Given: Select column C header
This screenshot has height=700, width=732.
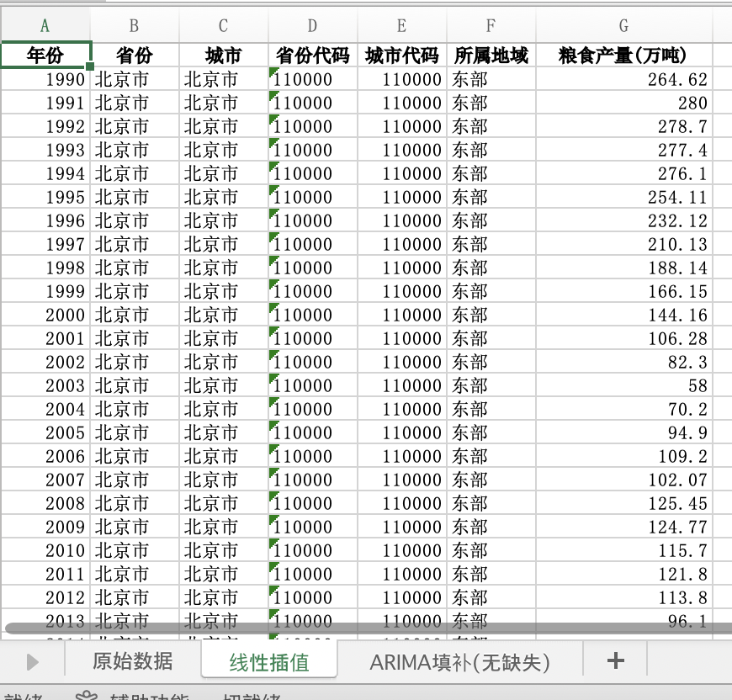Looking at the screenshot, I should pos(224,26).
